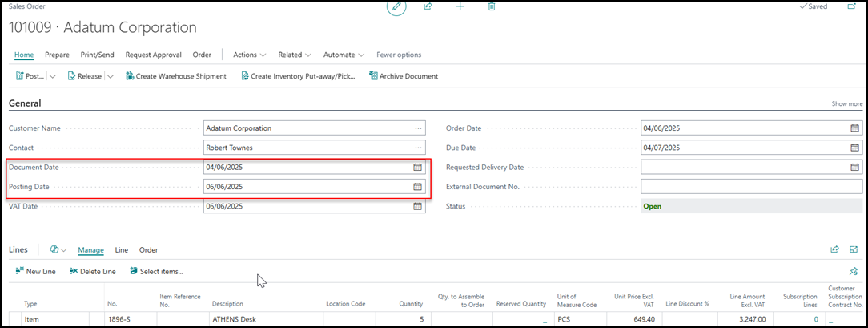This screenshot has width=868, height=328.
Task: Open calendar picker for Document Date
Action: click(417, 168)
